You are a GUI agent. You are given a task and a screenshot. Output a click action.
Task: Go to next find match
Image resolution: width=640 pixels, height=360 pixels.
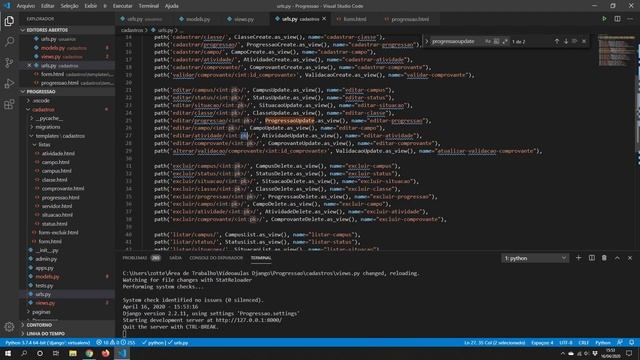click(x=566, y=41)
